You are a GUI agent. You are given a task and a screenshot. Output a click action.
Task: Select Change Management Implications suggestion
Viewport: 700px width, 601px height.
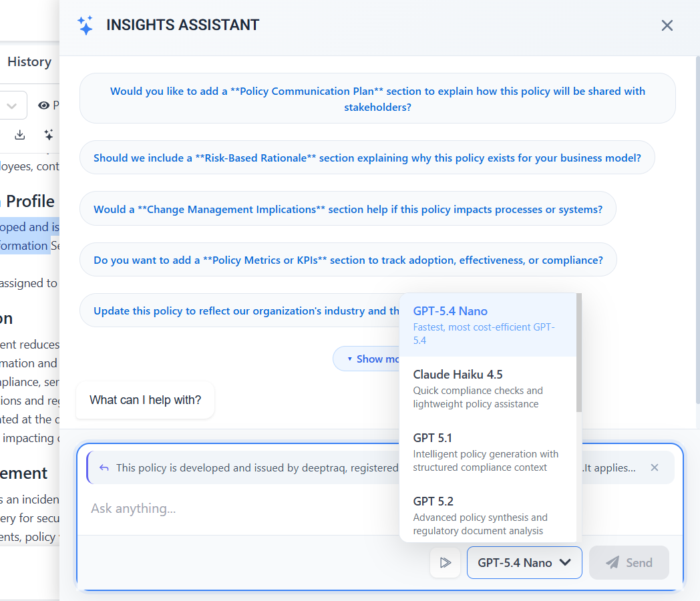[x=348, y=209]
